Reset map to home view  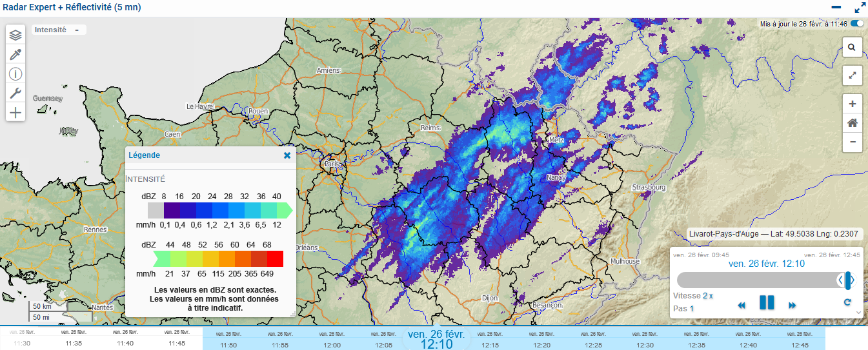(852, 122)
